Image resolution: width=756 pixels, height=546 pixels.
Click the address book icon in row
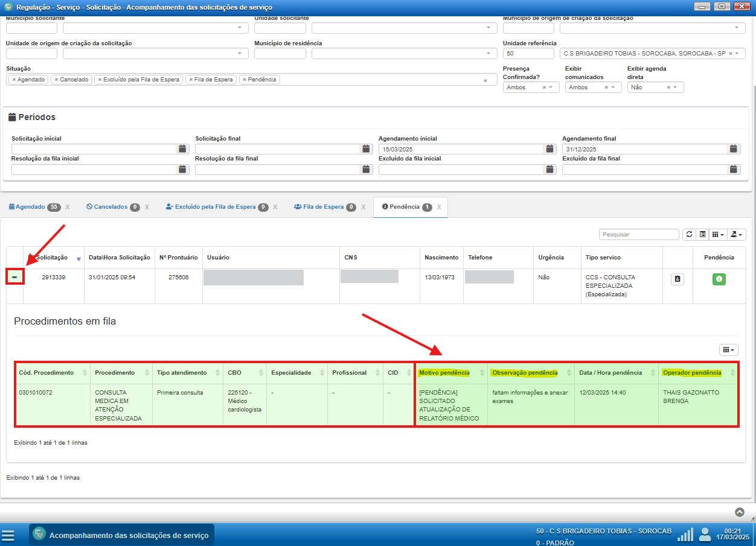click(677, 279)
